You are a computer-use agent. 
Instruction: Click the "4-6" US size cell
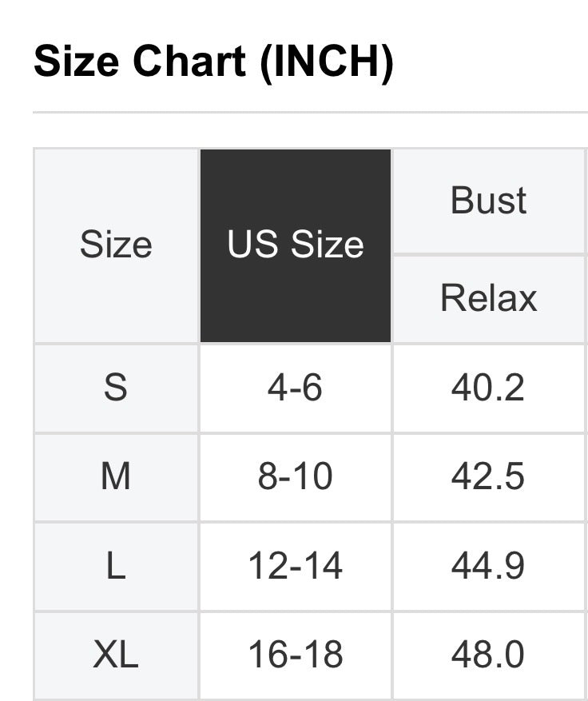tap(296, 388)
